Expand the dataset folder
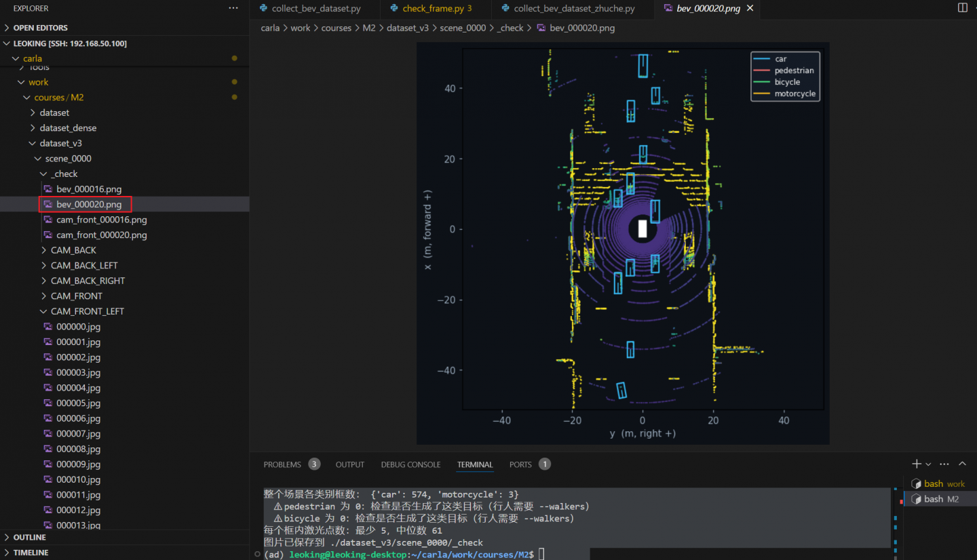The width and height of the screenshot is (977, 560). [125, 113]
